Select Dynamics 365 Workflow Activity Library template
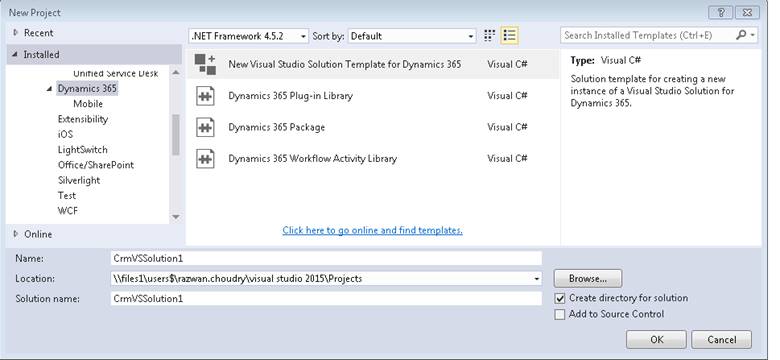Viewport: 780px width, 360px height. (x=373, y=159)
